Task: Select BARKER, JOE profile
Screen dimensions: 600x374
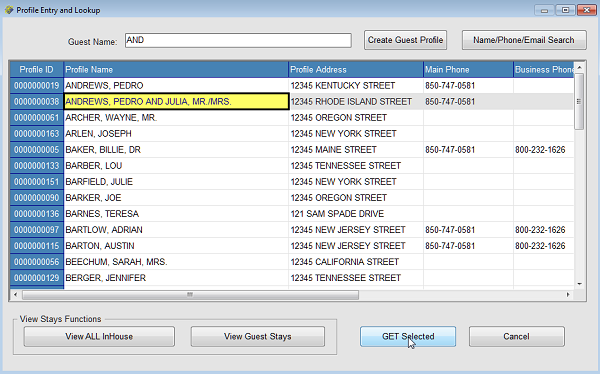Action: pyautogui.click(x=176, y=198)
